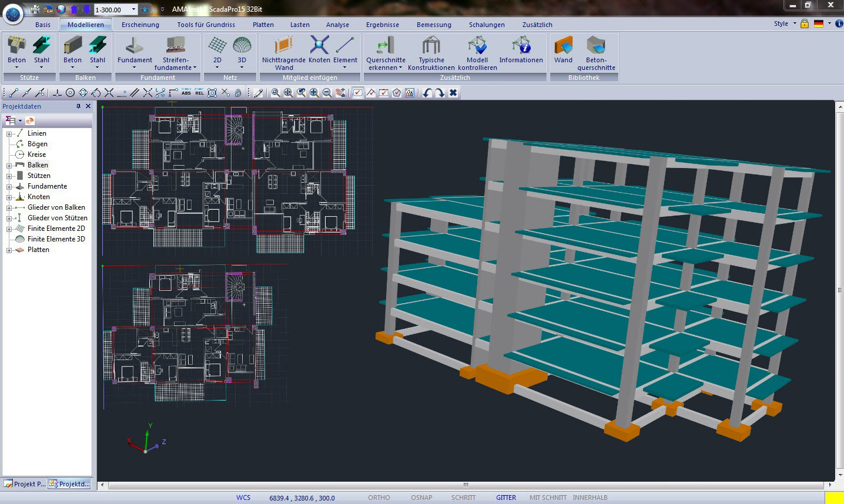The height and width of the screenshot is (504, 844).
Task: Open the level dropdown showing 1-300.00
Action: (133, 9)
